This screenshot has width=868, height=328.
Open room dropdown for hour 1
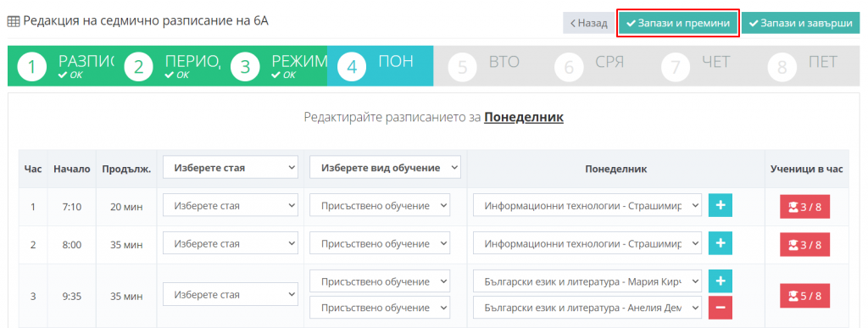pyautogui.click(x=231, y=206)
